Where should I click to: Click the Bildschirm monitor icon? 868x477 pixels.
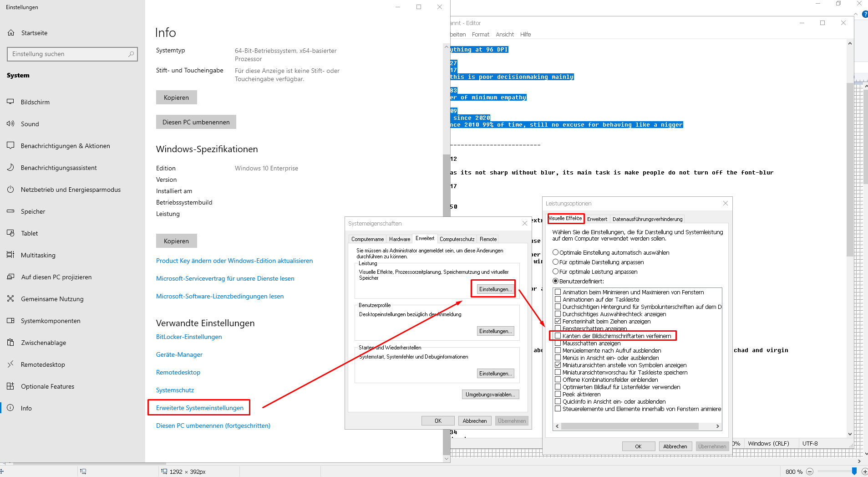click(x=10, y=102)
